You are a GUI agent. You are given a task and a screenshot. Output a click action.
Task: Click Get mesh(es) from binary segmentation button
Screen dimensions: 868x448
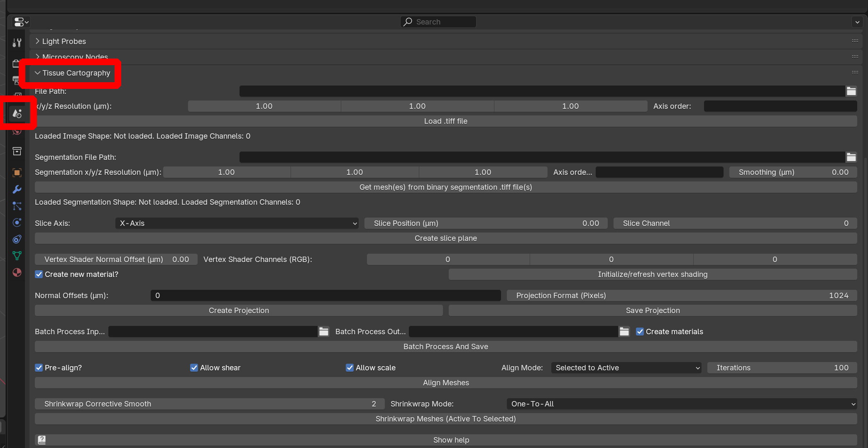446,187
